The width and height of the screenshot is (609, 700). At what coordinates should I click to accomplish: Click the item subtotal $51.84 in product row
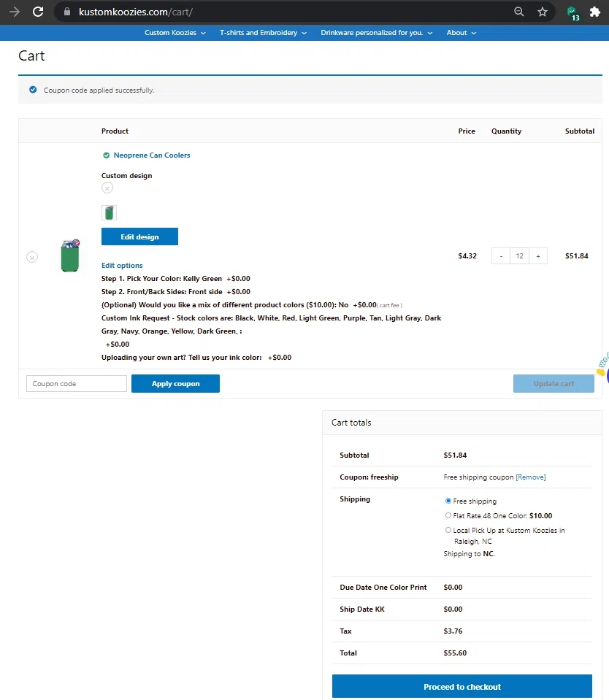click(576, 255)
